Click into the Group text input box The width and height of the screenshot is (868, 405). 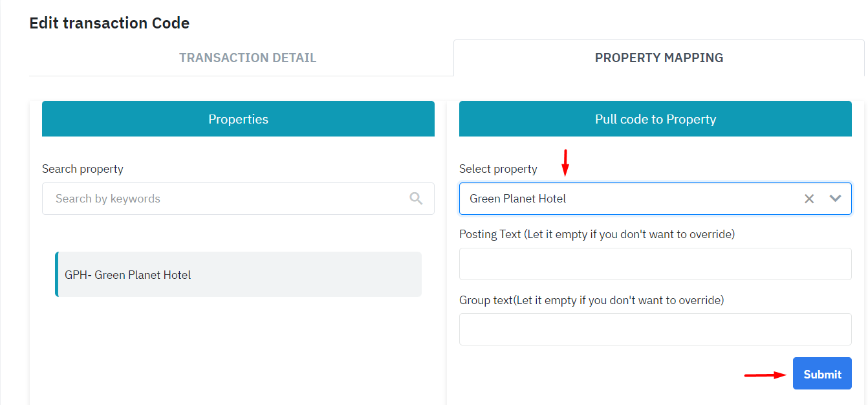pyautogui.click(x=655, y=329)
